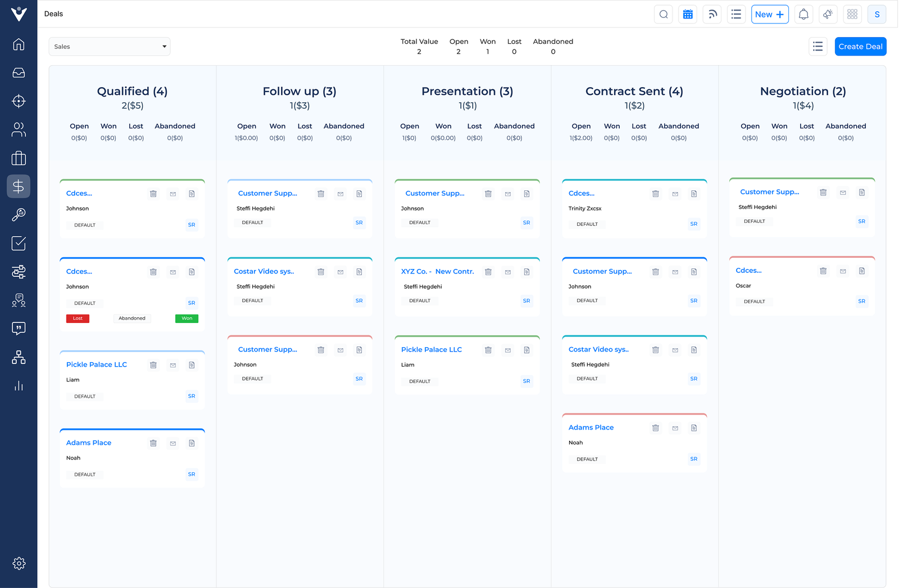The height and width of the screenshot is (588, 899).
Task: Open the New plus dropdown button
Action: click(x=770, y=15)
